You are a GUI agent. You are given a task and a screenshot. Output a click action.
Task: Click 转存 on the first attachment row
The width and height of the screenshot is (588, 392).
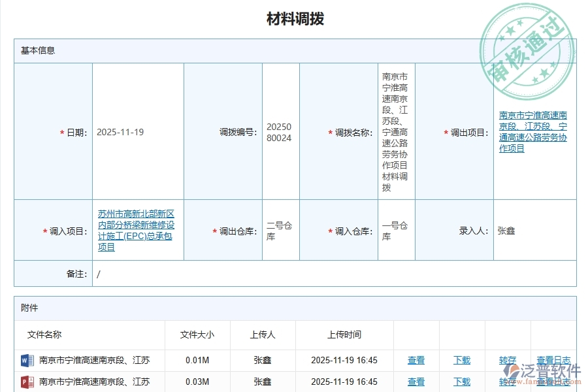[507, 360]
